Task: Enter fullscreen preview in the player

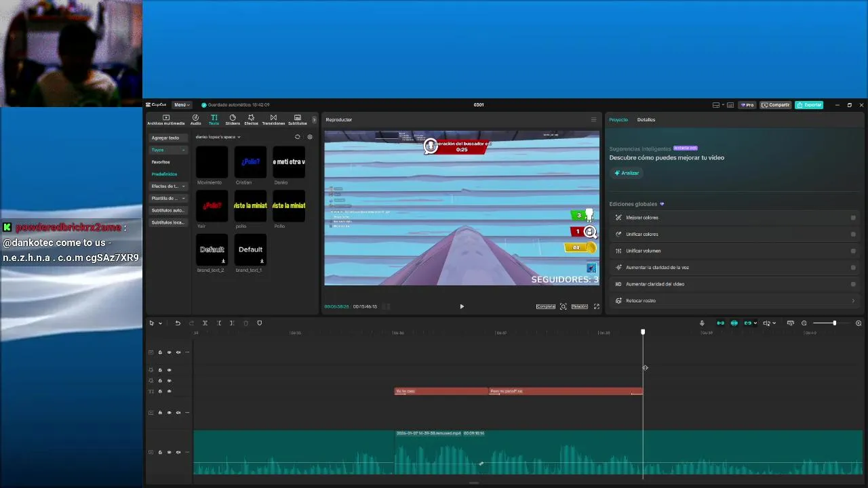Action: [597, 306]
